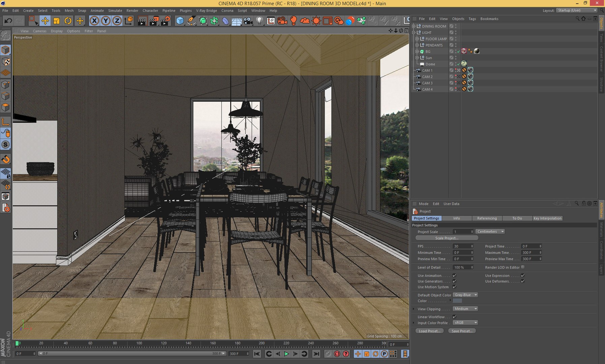Click the FPS input field
This screenshot has width=605, height=364.
pos(463,246)
